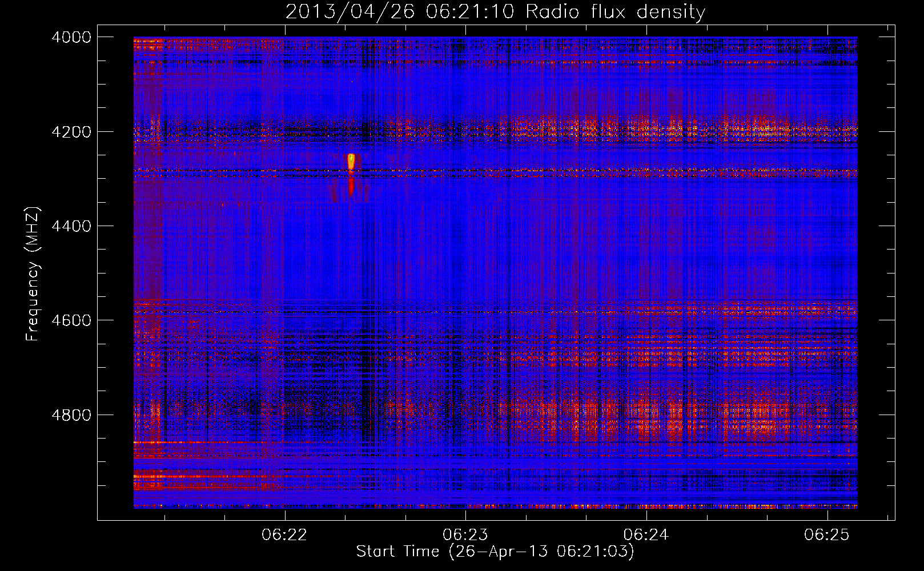Image resolution: width=924 pixels, height=571 pixels.
Task: Click the 4600 frequency tick label
Action: (71, 320)
